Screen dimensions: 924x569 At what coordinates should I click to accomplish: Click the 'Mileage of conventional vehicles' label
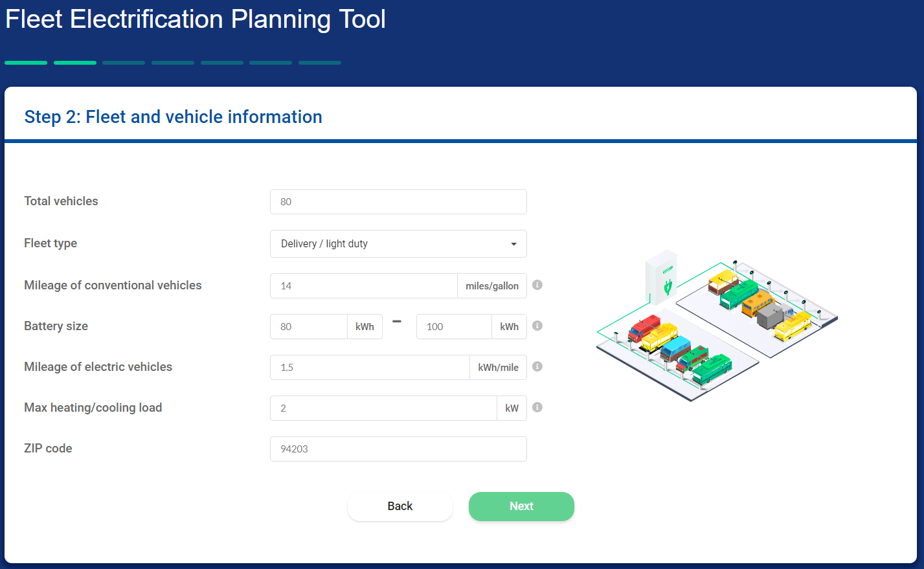113,285
